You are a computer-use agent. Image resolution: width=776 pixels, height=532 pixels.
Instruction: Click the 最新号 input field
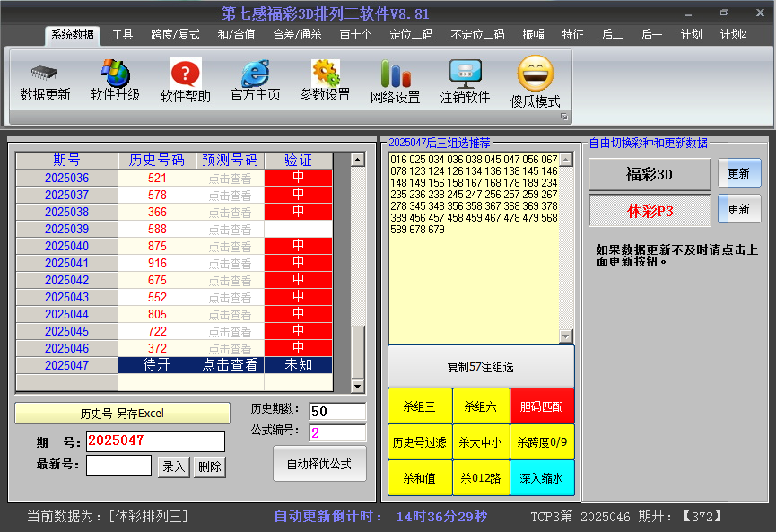coord(118,466)
